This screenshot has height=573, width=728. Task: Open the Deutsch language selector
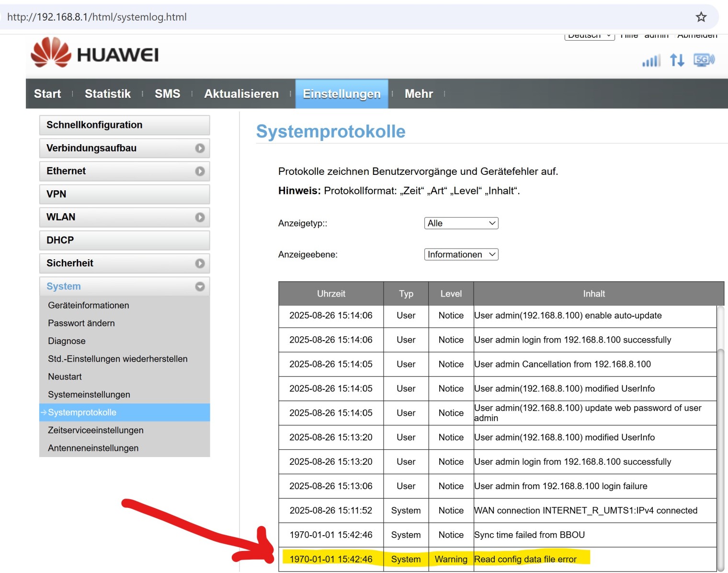pos(589,35)
